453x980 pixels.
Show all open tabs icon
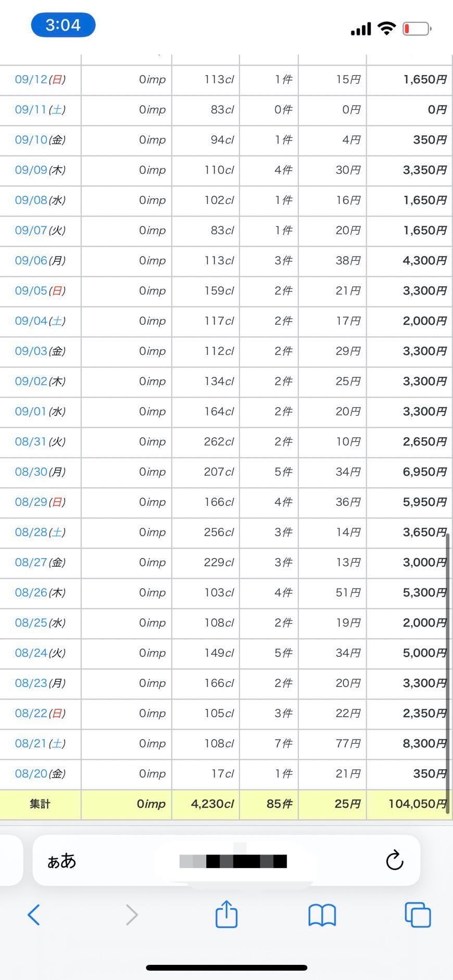point(418,914)
